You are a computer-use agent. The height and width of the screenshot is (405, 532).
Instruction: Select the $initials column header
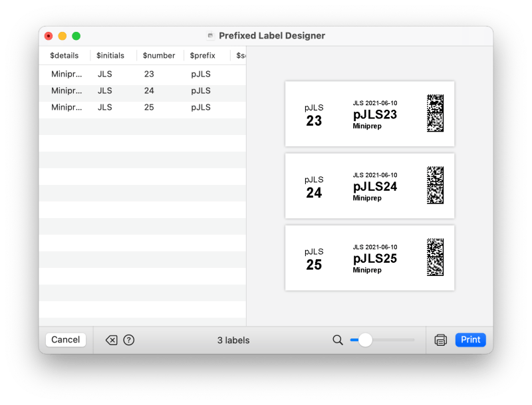click(110, 55)
